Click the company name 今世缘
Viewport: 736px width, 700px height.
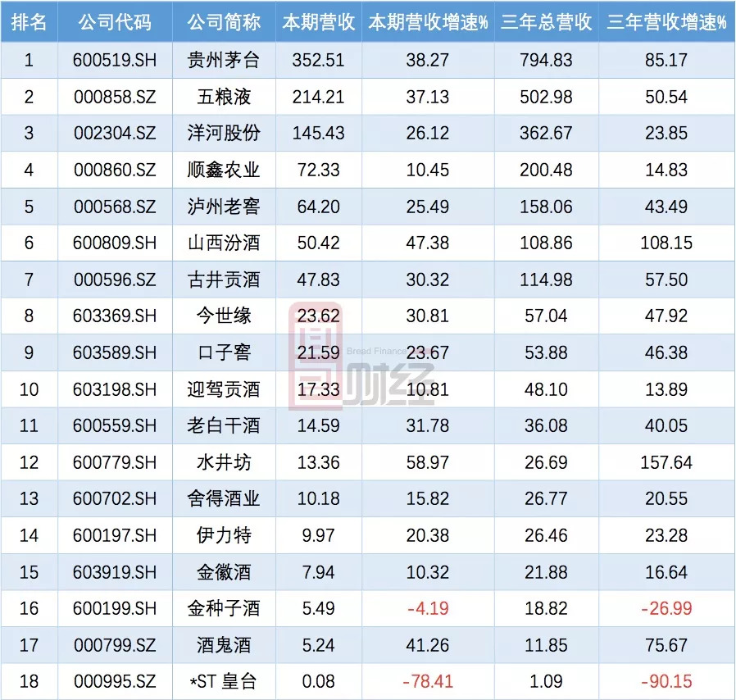coord(224,316)
